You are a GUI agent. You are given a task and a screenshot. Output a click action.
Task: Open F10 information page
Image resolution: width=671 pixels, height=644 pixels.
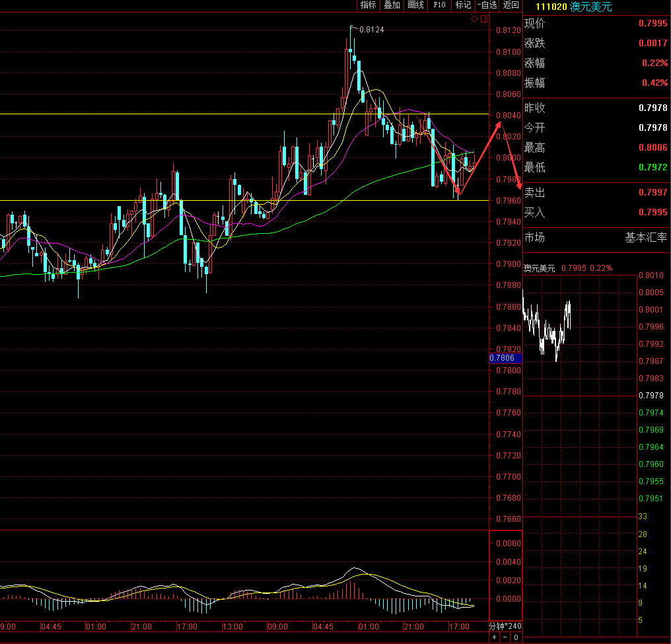439,5
